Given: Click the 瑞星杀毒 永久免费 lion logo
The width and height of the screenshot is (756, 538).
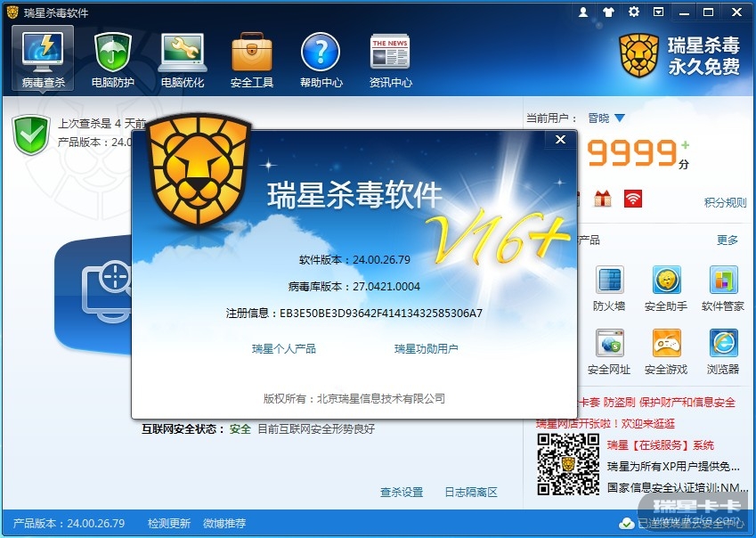Looking at the screenshot, I should [679, 55].
